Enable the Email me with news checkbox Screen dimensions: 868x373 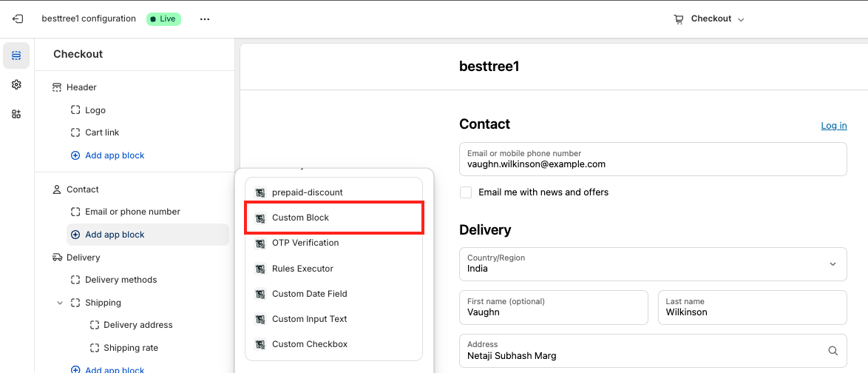tap(466, 192)
